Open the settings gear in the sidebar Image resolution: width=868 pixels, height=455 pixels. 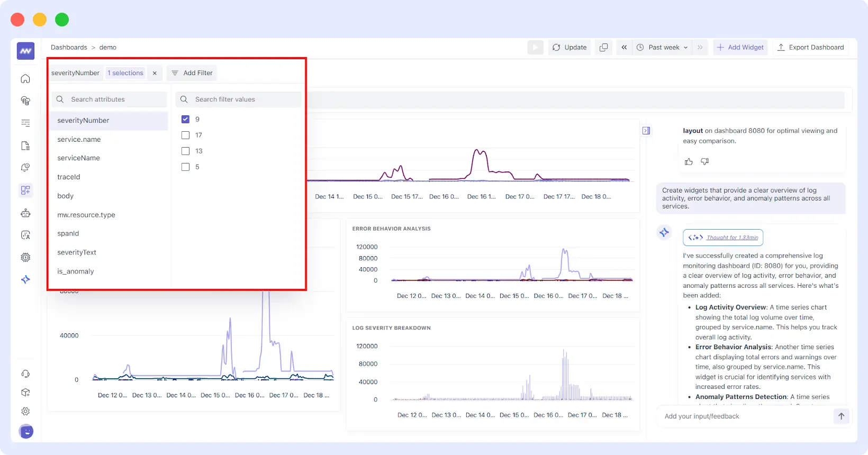click(x=25, y=411)
